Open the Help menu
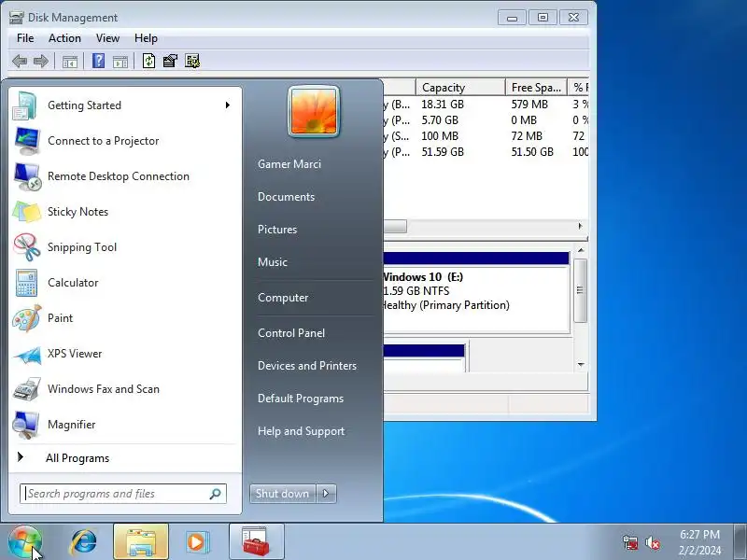The width and height of the screenshot is (747, 560). click(146, 38)
